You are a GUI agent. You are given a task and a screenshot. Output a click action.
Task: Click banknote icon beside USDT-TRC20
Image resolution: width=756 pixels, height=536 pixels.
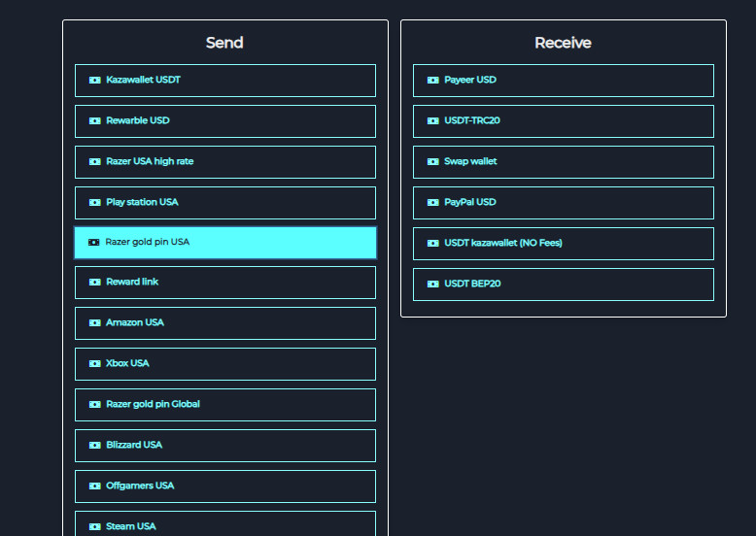[x=433, y=120]
